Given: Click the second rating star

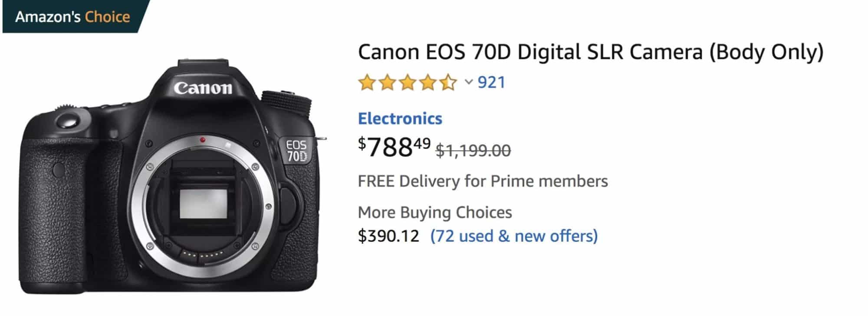Looking at the screenshot, I should pos(386,82).
